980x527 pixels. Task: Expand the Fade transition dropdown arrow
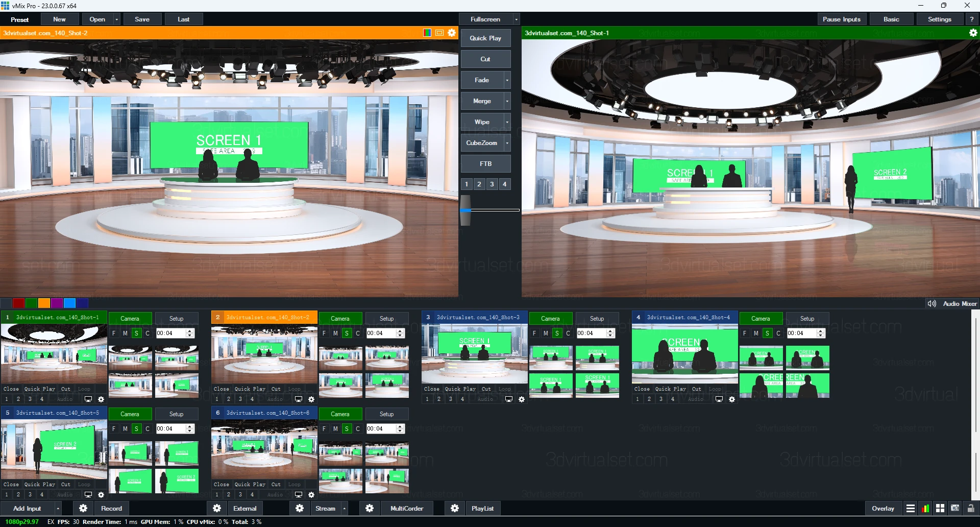pyautogui.click(x=507, y=80)
